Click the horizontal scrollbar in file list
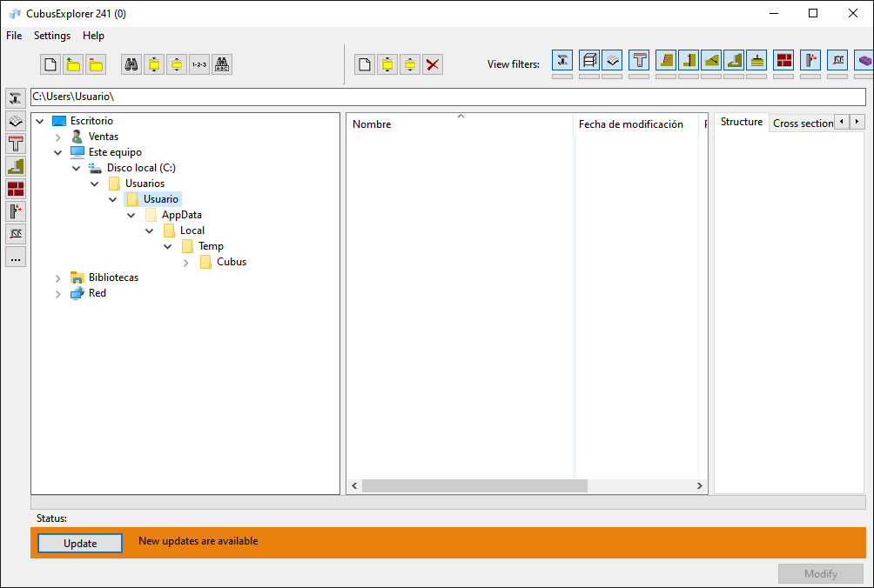This screenshot has width=874, height=588. (x=474, y=485)
